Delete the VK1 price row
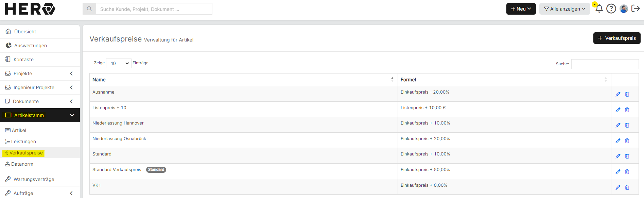This screenshot has height=198, width=644. tap(627, 187)
